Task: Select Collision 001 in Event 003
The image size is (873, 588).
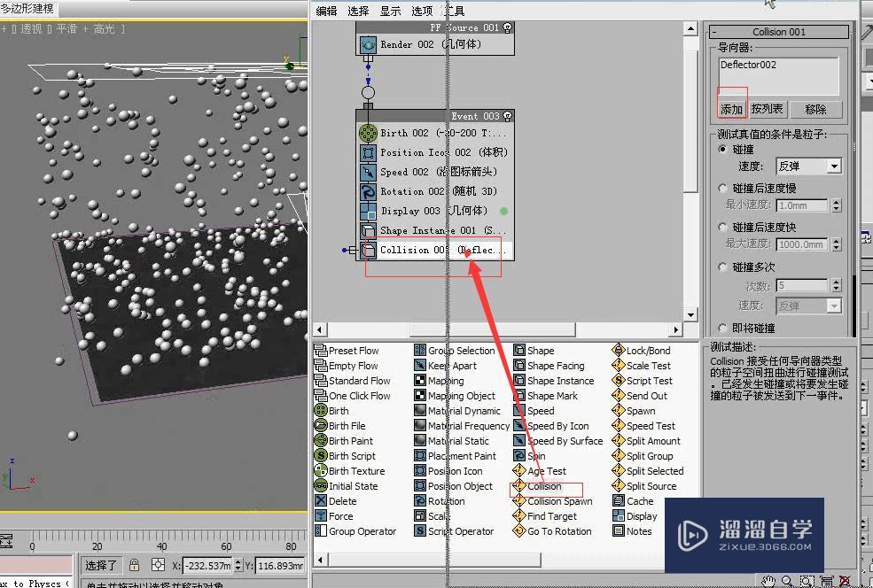Action: [435, 250]
